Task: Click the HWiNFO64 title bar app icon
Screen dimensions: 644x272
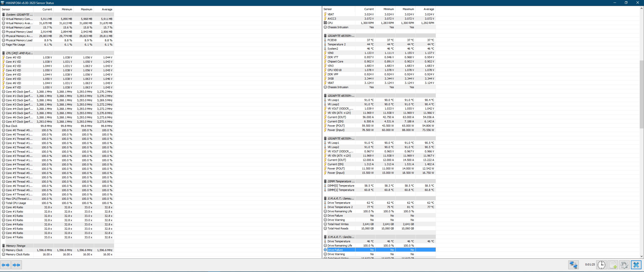Action: tap(3, 3)
